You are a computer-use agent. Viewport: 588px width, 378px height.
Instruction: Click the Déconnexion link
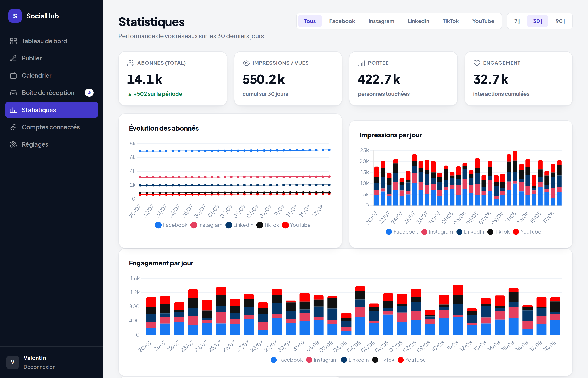[39, 367]
